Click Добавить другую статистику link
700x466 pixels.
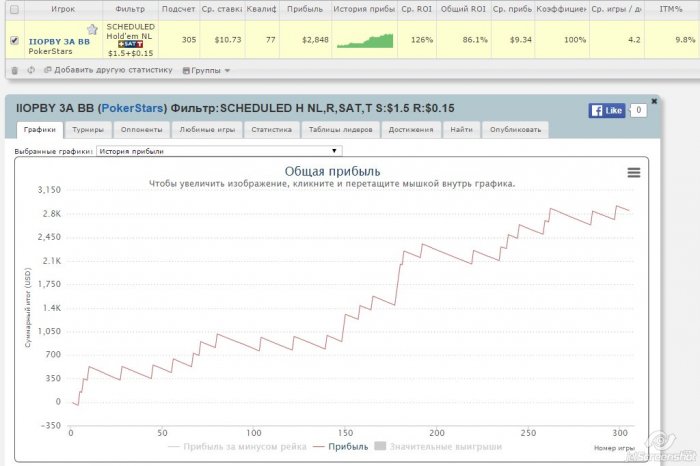coord(108,70)
